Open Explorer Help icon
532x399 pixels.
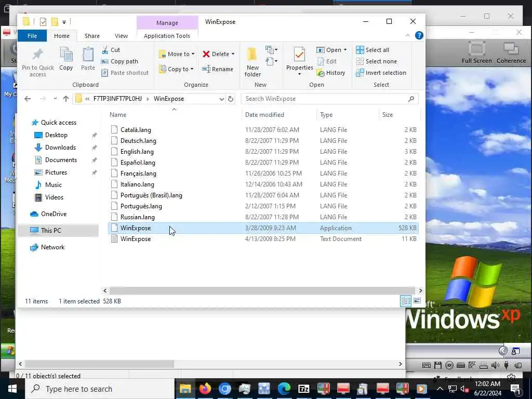tap(419, 35)
